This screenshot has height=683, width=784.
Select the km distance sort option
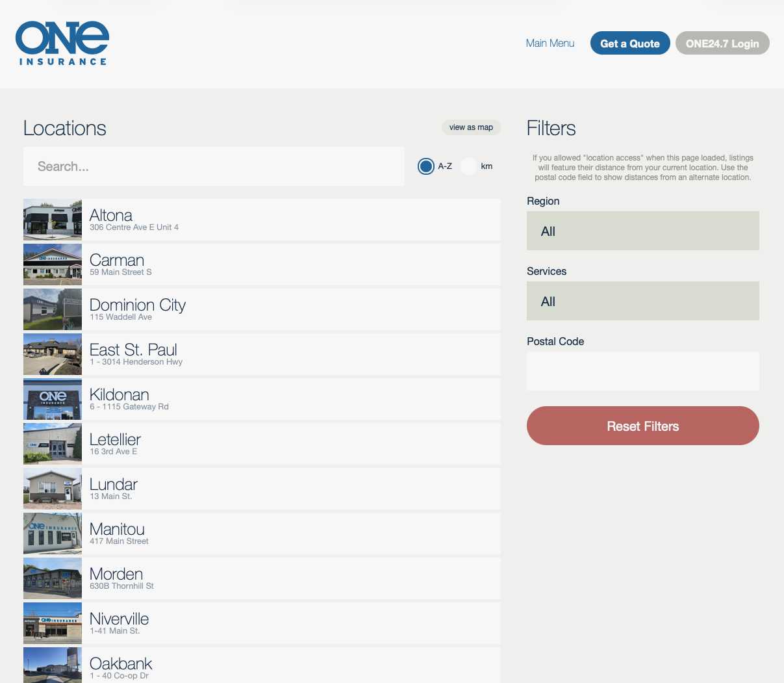point(468,166)
